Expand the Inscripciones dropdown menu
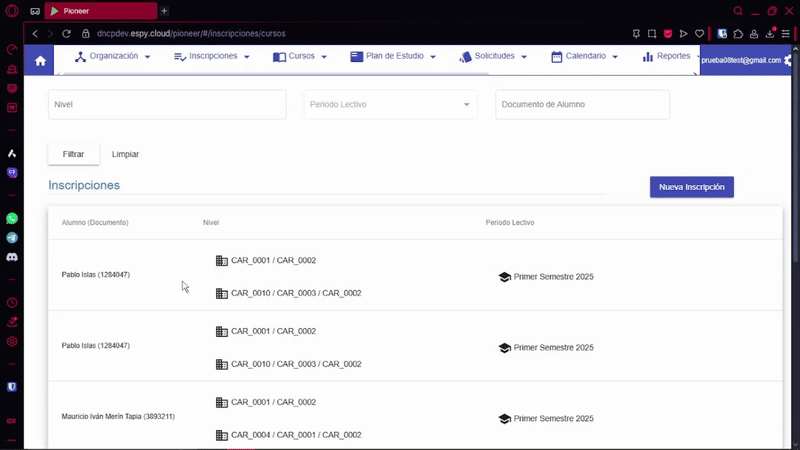 (x=211, y=56)
